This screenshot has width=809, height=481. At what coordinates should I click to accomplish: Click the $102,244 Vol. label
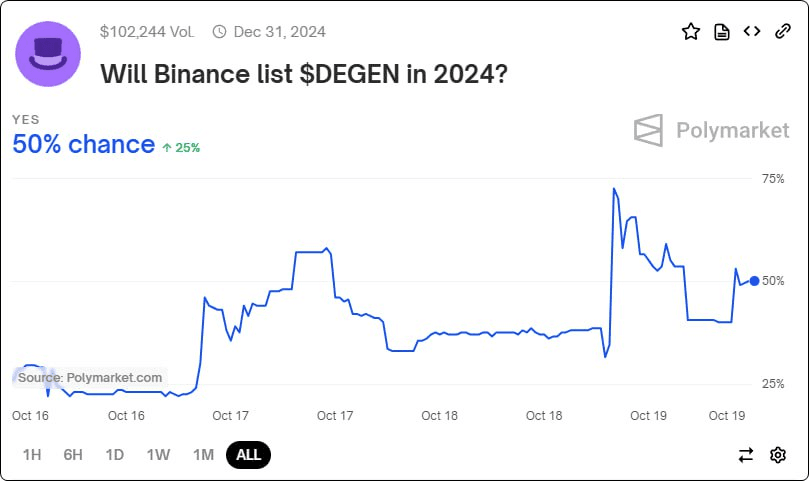click(146, 32)
